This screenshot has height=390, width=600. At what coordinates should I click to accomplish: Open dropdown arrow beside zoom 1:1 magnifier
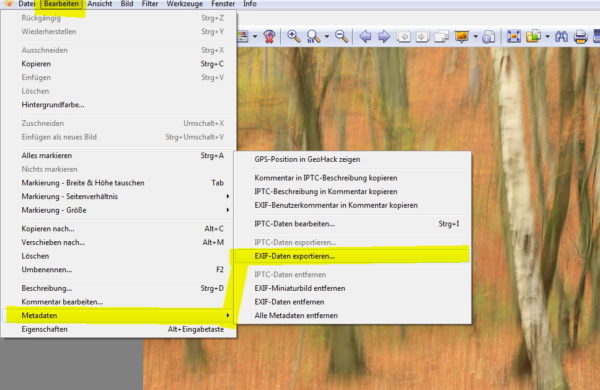click(x=327, y=37)
